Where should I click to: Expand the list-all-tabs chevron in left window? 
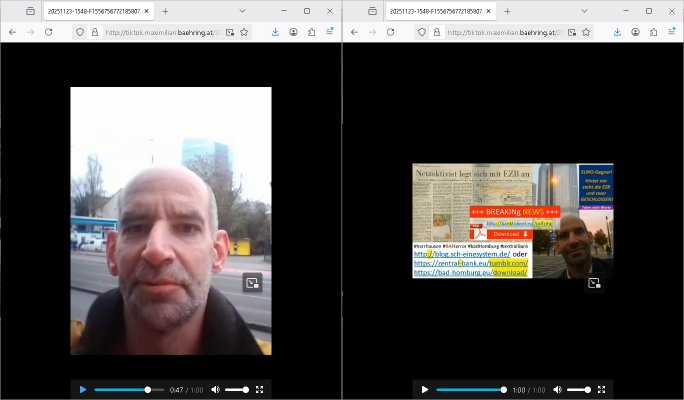[242, 11]
